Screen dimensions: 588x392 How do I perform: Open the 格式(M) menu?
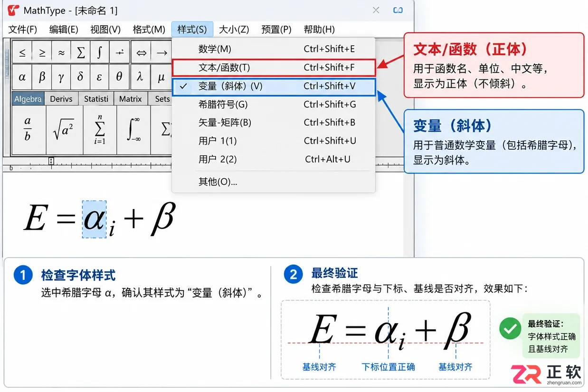coord(149,29)
